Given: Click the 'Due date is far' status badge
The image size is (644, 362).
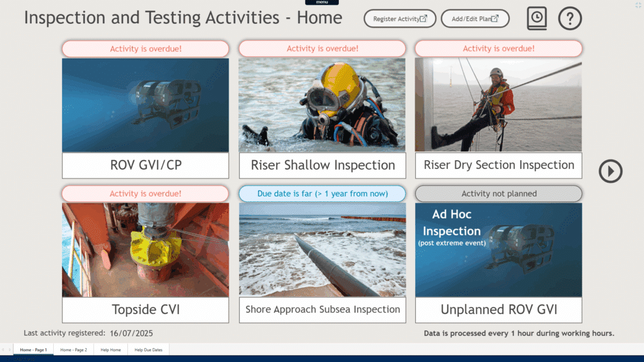Looking at the screenshot, I should (322, 194).
